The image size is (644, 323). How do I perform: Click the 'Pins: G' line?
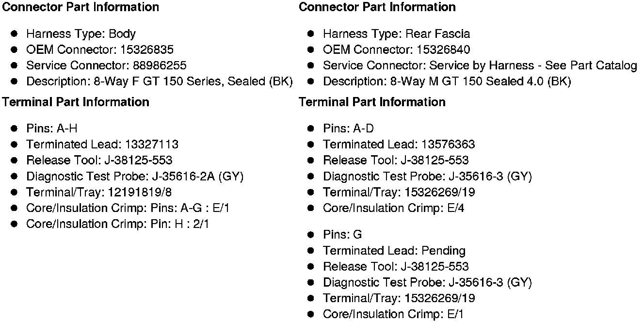pos(342,235)
